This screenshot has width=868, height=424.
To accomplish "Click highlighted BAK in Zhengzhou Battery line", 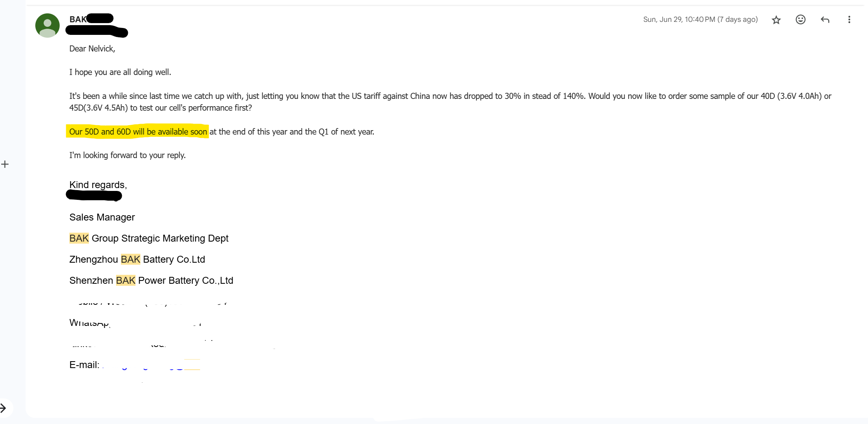I will coord(131,259).
